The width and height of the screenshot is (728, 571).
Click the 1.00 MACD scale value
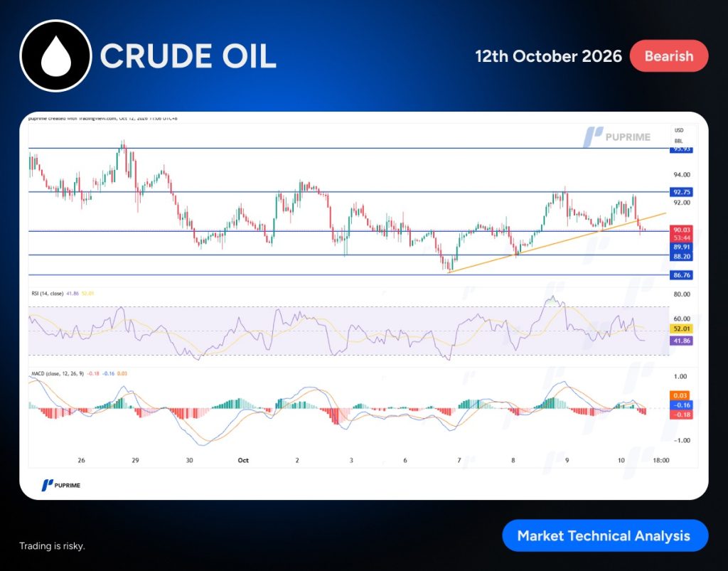pyautogui.click(x=680, y=376)
